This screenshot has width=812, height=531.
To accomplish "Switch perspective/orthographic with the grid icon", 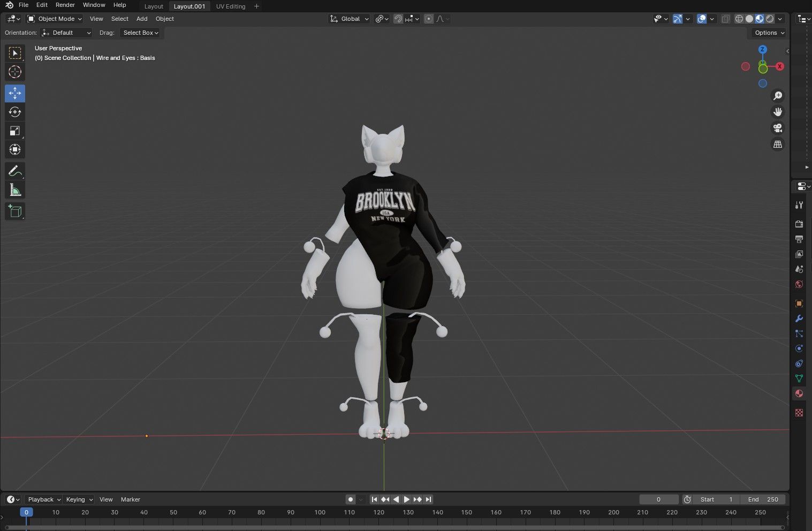I will (x=778, y=145).
